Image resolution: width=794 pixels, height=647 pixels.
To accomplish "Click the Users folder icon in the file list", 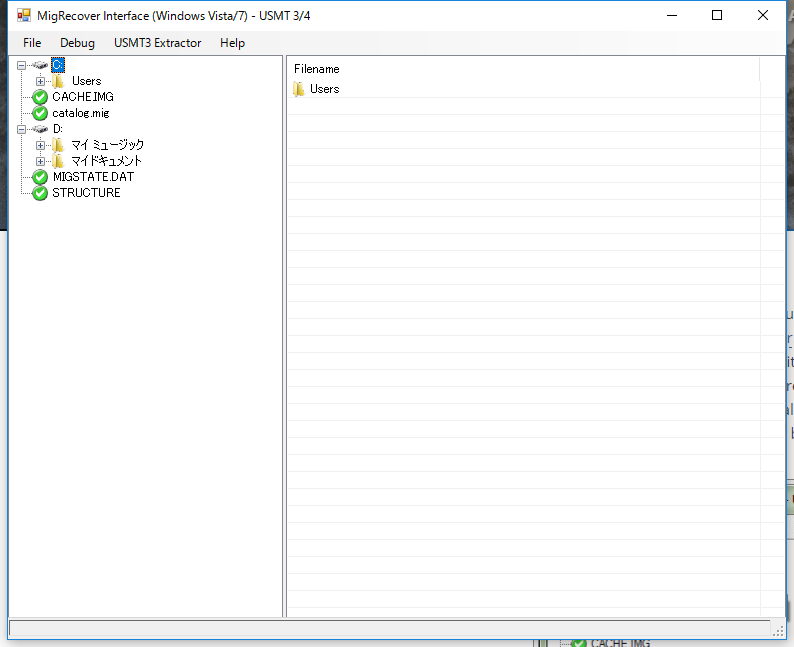I will [299, 89].
